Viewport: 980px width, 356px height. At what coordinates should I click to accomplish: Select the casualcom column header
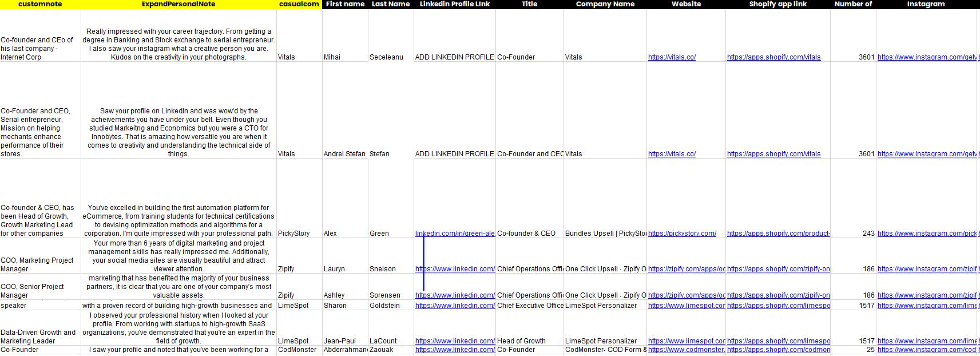click(x=299, y=4)
